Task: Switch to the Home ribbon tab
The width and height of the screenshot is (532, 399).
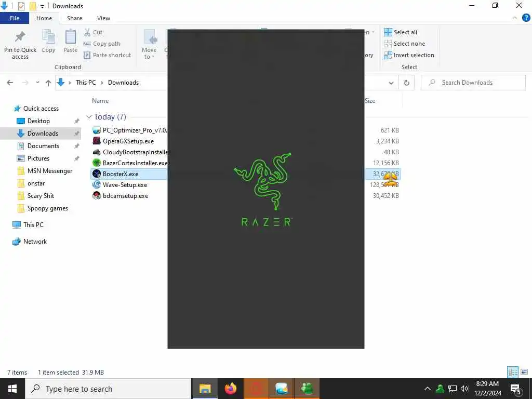Action: (44, 18)
